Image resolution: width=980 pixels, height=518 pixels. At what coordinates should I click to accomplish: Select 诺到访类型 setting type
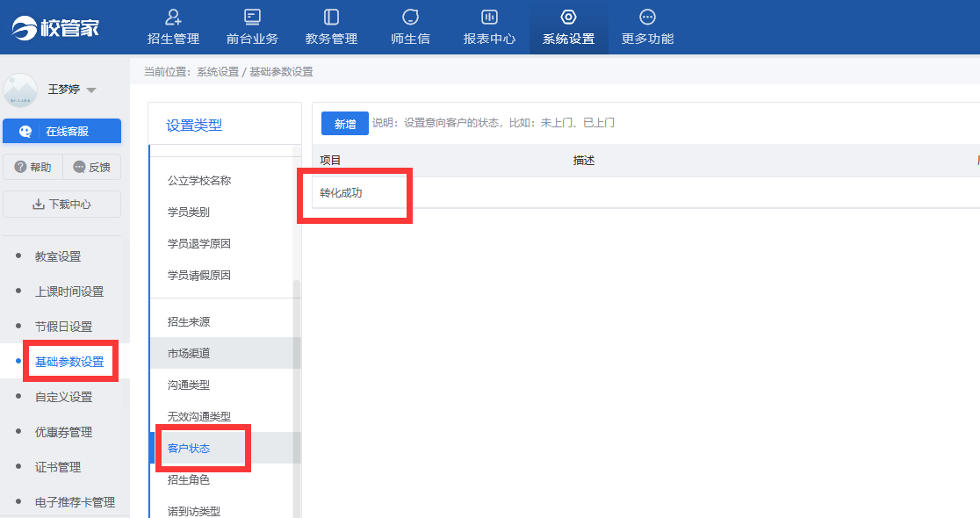193,511
